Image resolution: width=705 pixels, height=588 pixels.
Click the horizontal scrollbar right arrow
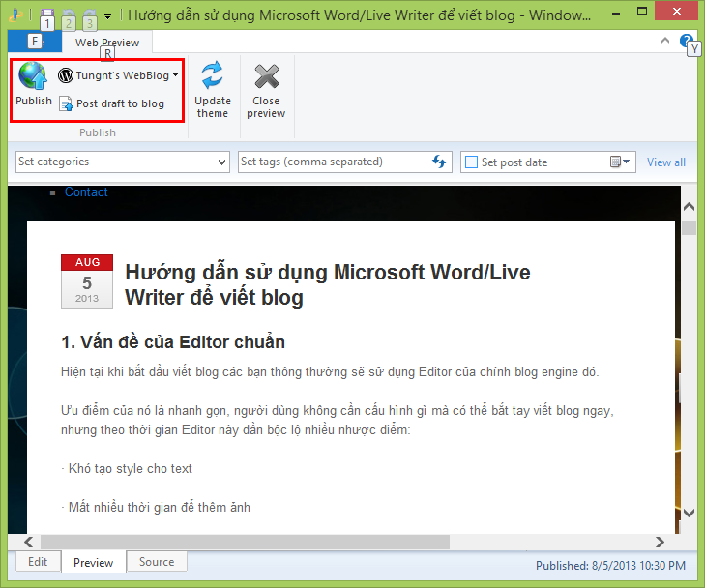[x=660, y=542]
